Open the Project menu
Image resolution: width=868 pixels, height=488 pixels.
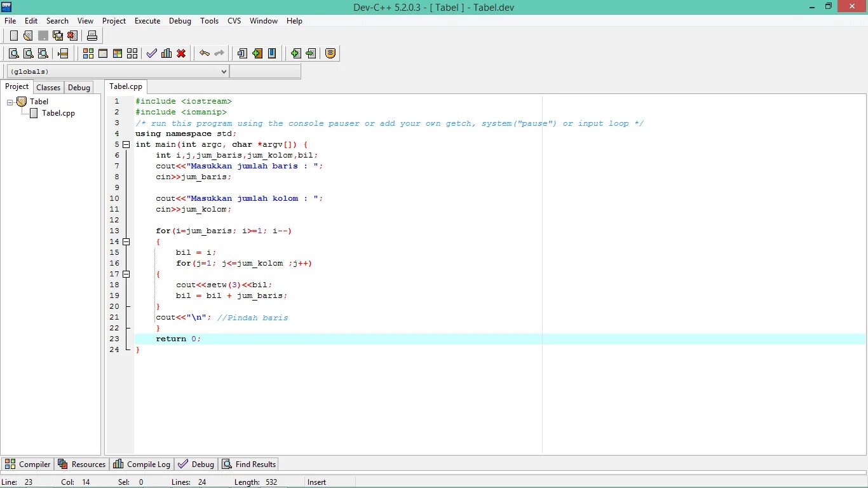click(x=114, y=21)
